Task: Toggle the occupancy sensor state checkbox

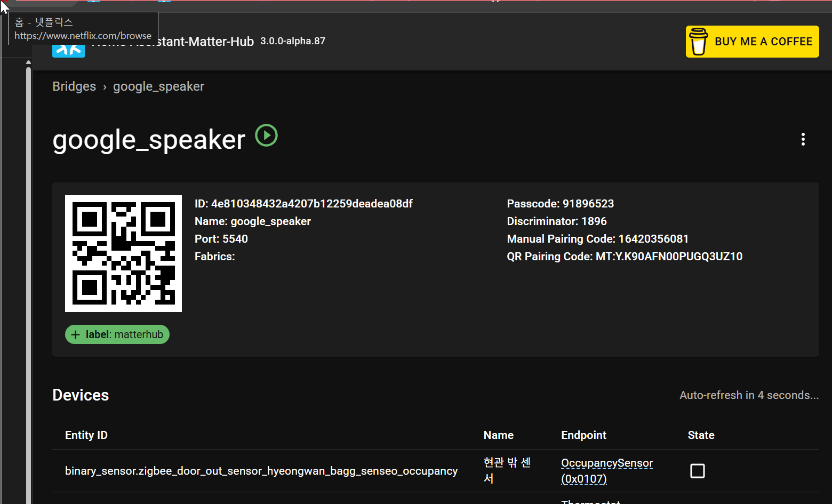Action: click(698, 471)
